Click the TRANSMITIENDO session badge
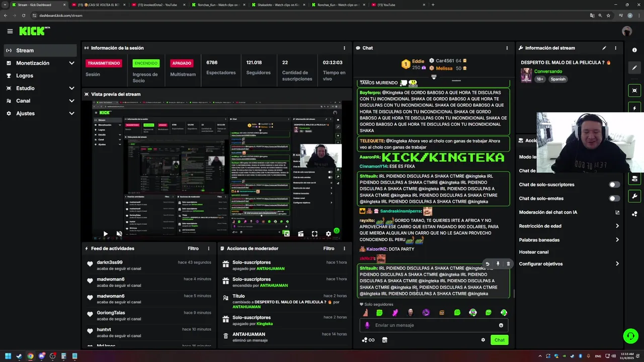Screen dimensions: 644x362 point(104,63)
